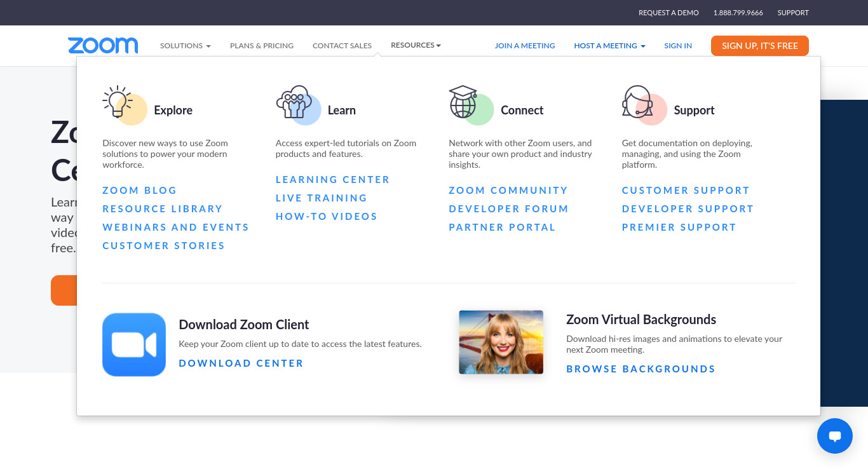Open Contact Sales page

[342, 46]
